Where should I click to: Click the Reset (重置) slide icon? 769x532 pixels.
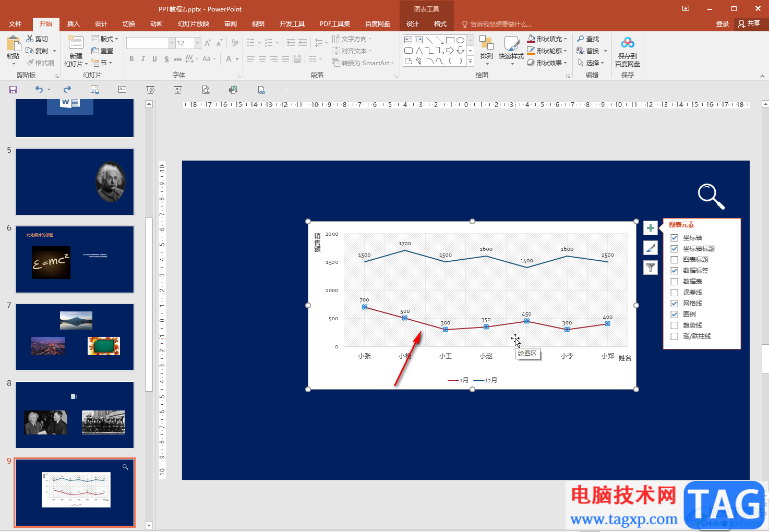pos(95,51)
